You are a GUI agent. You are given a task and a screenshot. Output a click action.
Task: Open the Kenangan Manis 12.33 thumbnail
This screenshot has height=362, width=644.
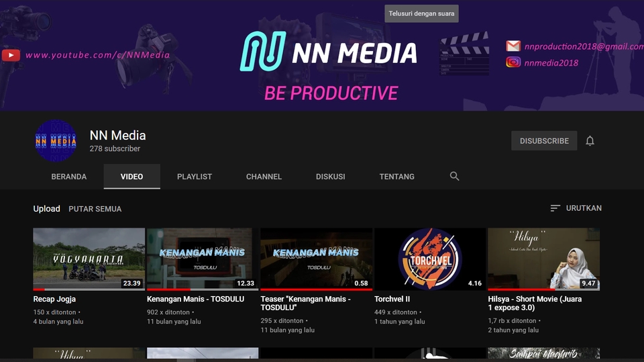pos(203,259)
